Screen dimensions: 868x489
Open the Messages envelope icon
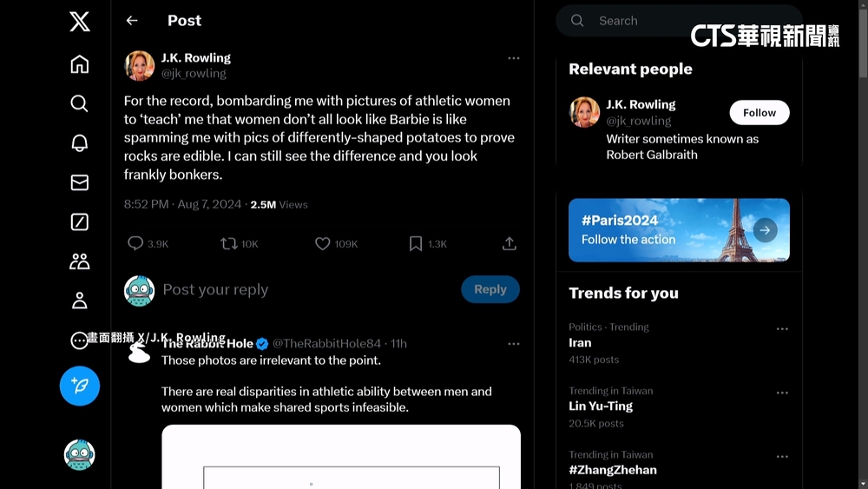click(79, 182)
